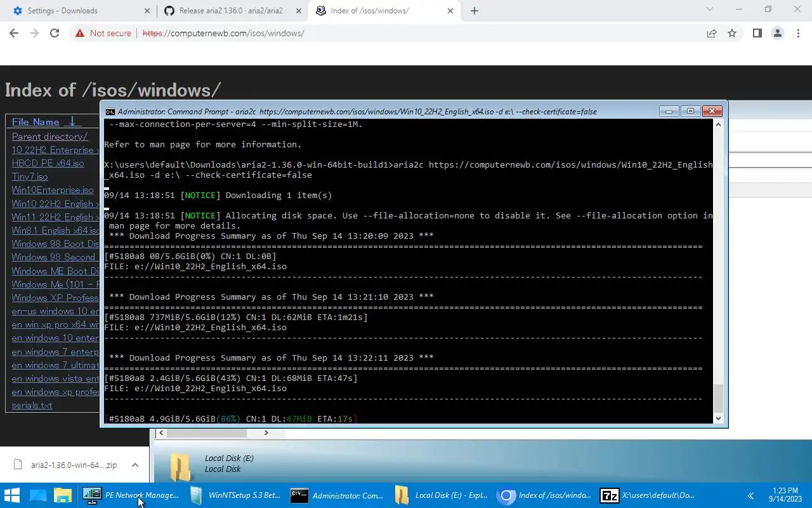Click left arrow of Explorer horizontal scrollbar
This screenshot has width=812, height=508.
point(161,432)
